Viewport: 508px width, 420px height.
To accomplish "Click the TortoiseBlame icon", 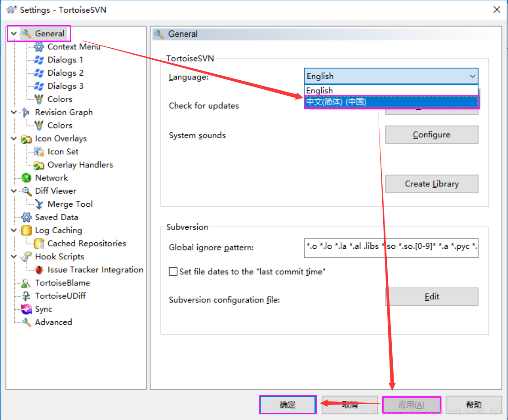I will 26,283.
